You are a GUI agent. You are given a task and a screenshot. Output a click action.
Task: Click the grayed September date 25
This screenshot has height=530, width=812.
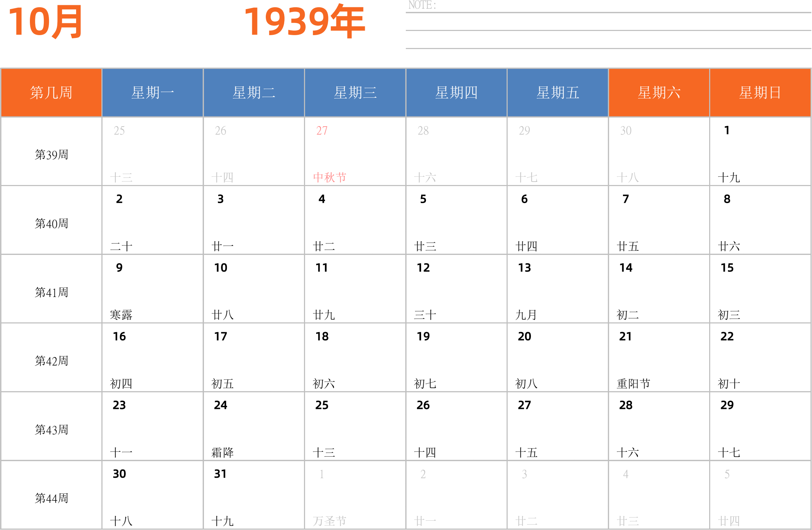click(119, 131)
